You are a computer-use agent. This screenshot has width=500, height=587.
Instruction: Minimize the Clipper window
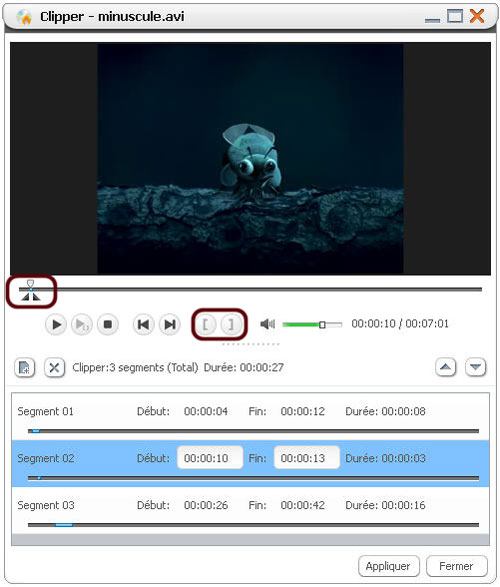coord(432,20)
